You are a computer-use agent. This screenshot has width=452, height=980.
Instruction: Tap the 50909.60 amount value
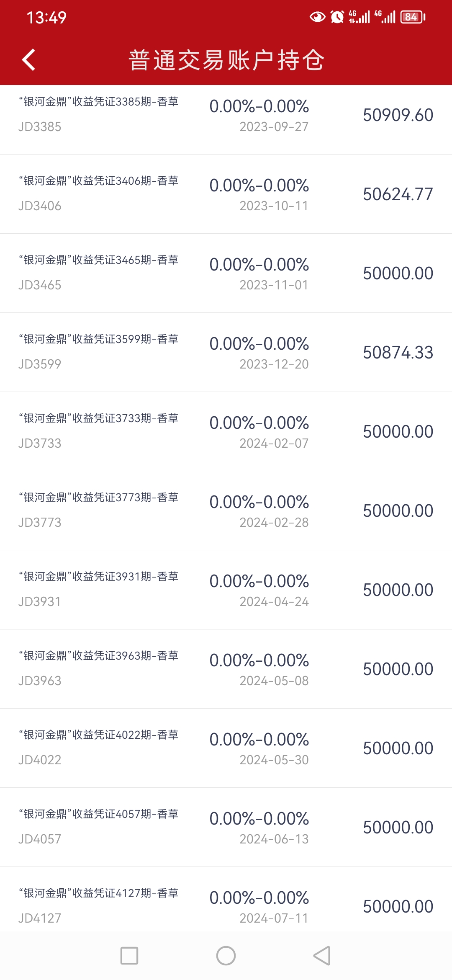tap(398, 115)
